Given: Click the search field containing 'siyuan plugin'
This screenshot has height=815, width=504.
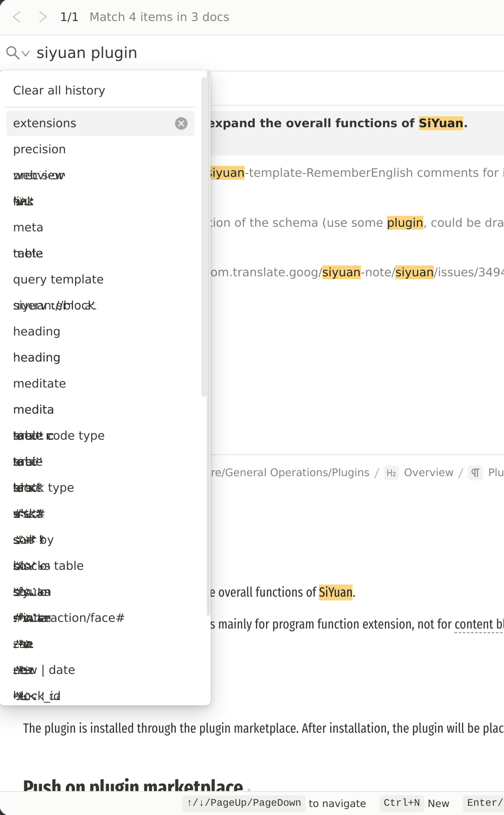Looking at the screenshot, I should 252,53.
